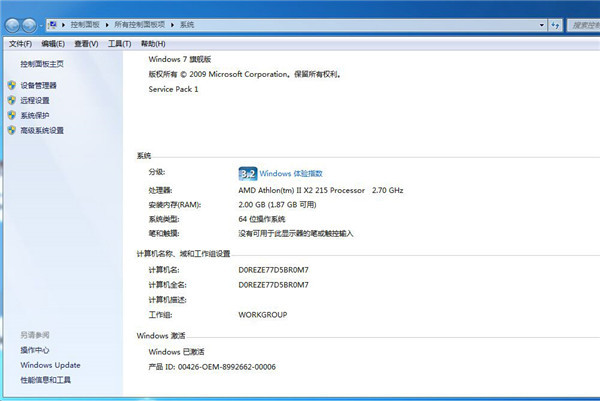The width and height of the screenshot is (600, 401).
Task: Open 远程设置 link
Action: click(35, 100)
